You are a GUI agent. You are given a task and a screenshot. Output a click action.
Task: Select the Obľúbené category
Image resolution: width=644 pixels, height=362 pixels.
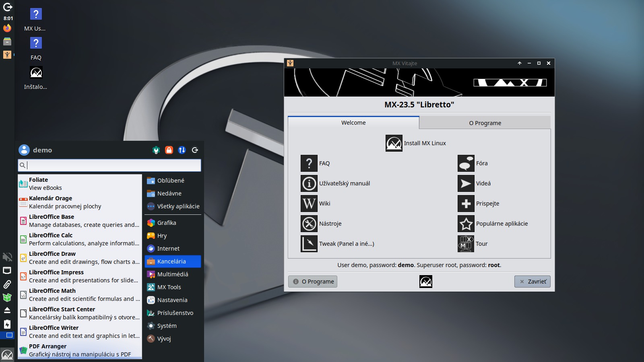[x=173, y=181]
